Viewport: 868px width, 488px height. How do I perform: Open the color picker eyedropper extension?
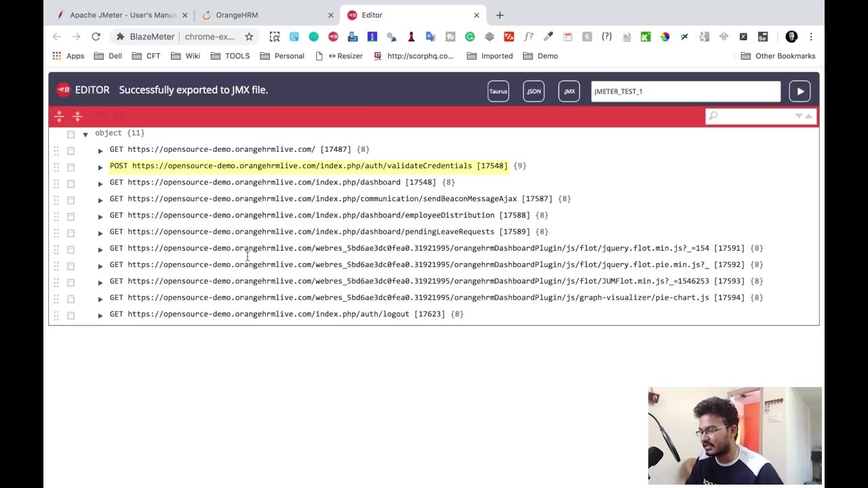pos(548,37)
